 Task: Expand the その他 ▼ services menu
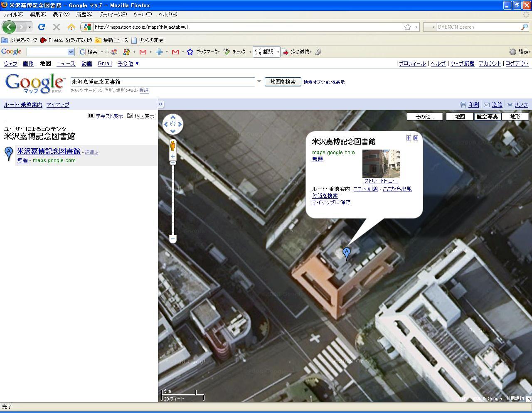128,64
